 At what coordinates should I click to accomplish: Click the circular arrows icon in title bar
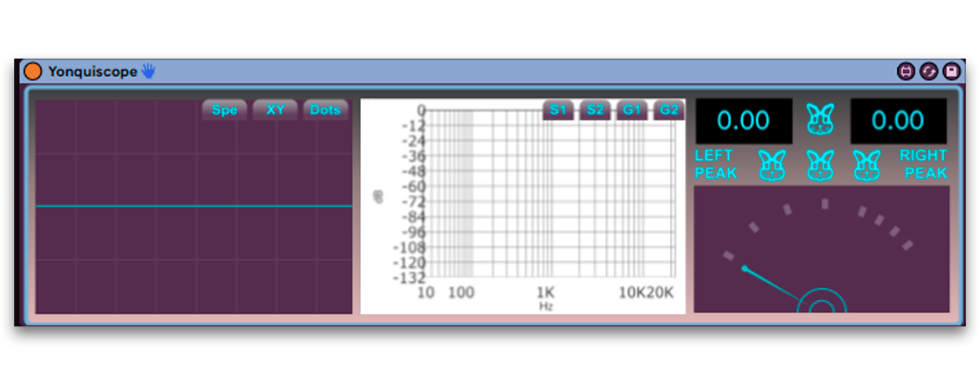coord(928,72)
